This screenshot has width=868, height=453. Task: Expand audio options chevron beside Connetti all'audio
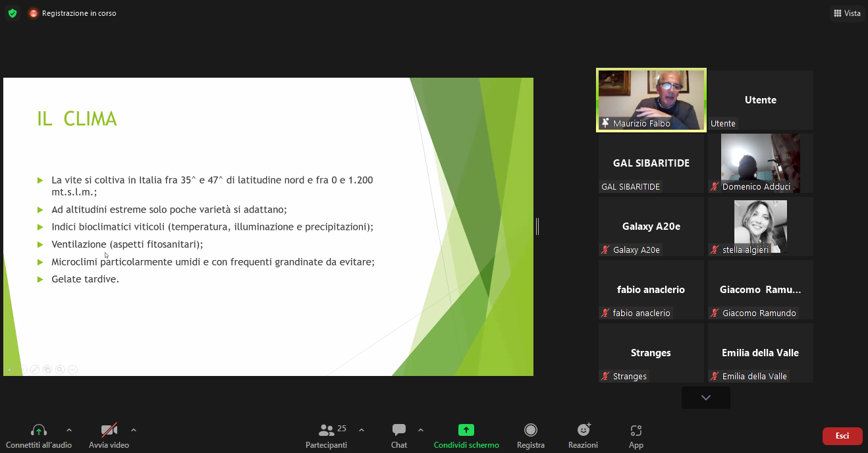pyautogui.click(x=69, y=430)
